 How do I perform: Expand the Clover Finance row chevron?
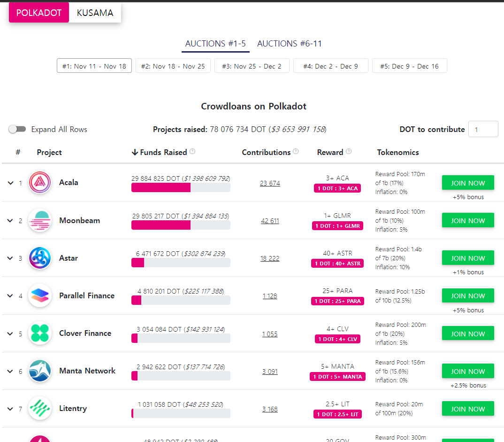(x=11, y=334)
